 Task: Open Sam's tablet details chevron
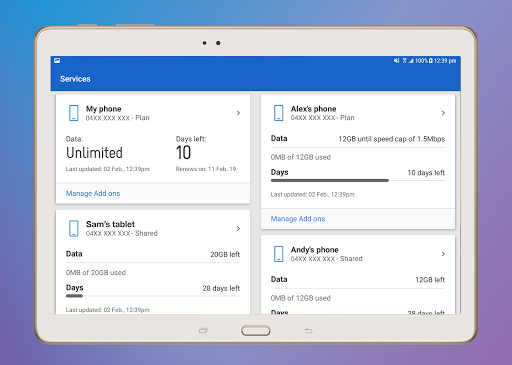(x=238, y=228)
